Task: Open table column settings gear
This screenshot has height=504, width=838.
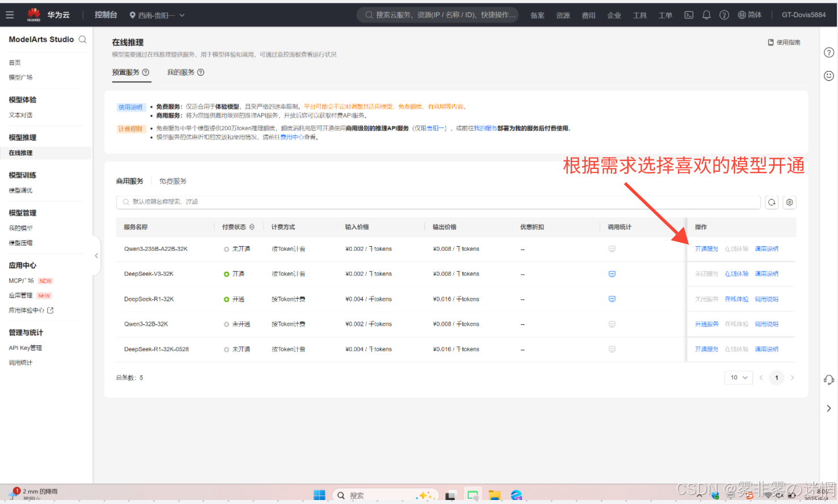Action: 789,202
